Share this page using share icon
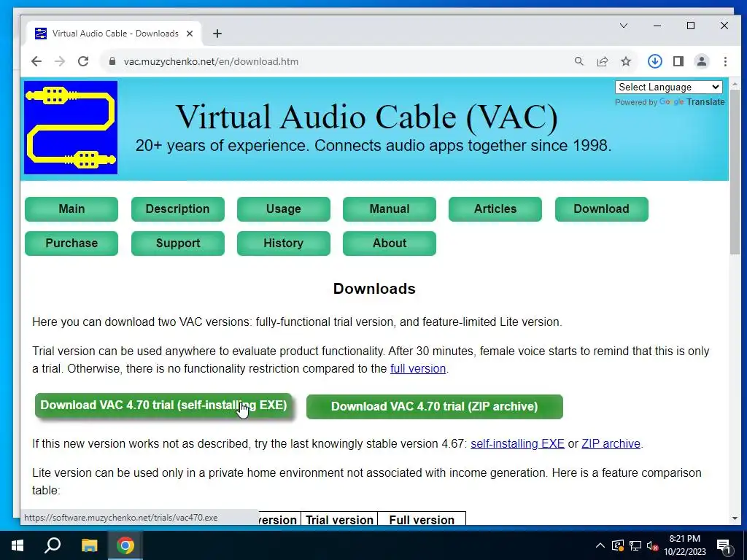747x560 pixels. point(602,61)
